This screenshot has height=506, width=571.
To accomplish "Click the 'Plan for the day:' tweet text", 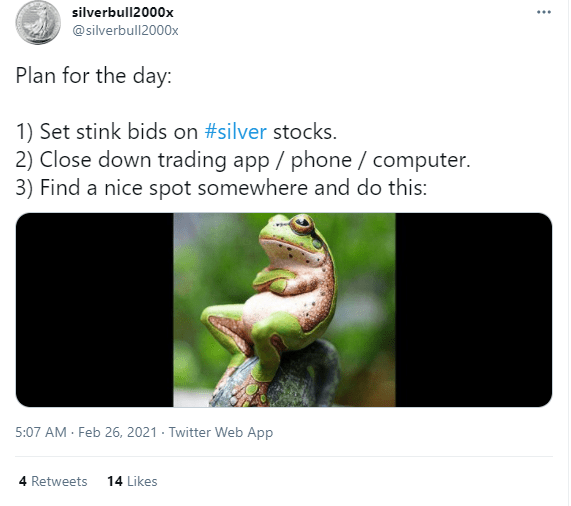I will (x=94, y=76).
